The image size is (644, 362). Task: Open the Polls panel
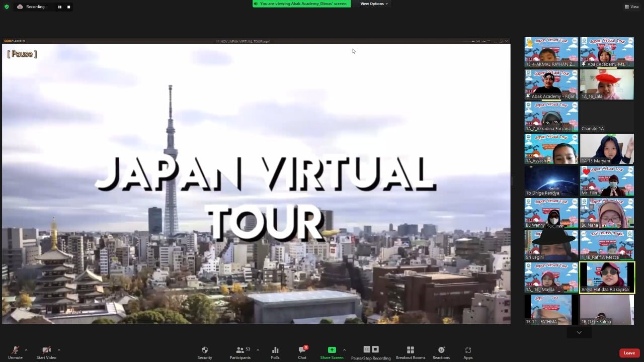pos(275,352)
